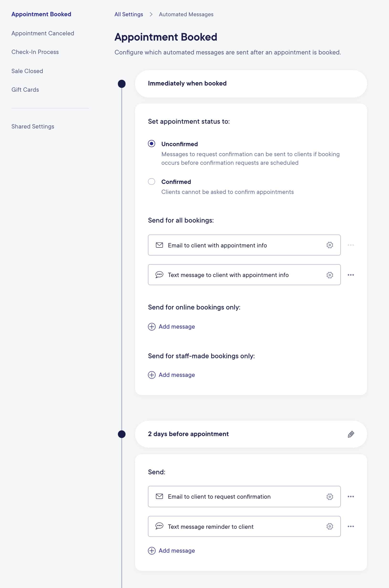Click the speech bubble icon on text reminder
The width and height of the screenshot is (389, 588).
(x=159, y=526)
